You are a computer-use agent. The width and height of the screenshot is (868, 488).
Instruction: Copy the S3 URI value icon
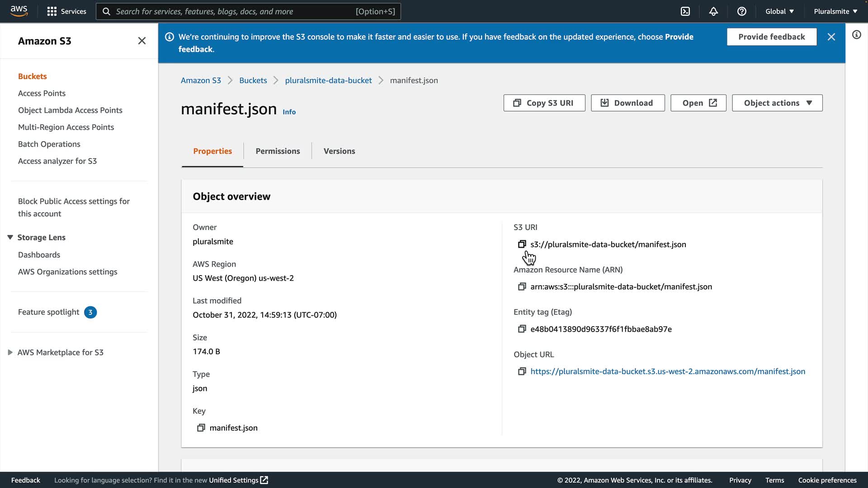coord(522,244)
